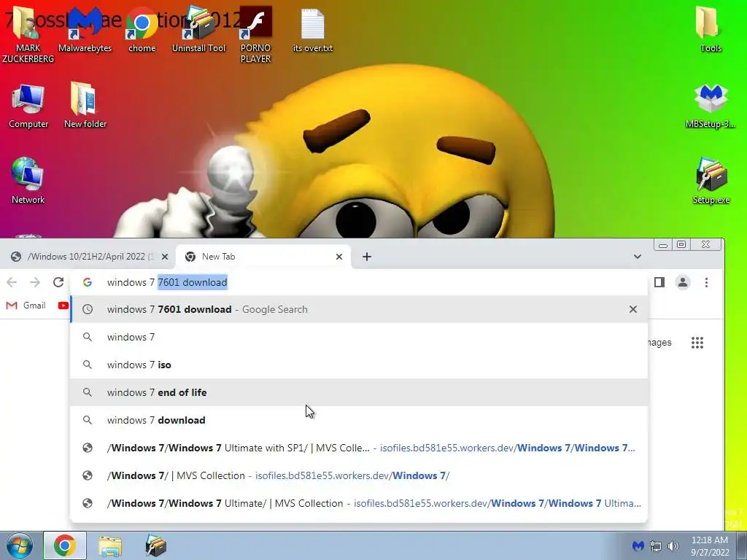Open the Windows 7 Ultimate/ MVS Collection entry
747x560 pixels.
(359, 503)
